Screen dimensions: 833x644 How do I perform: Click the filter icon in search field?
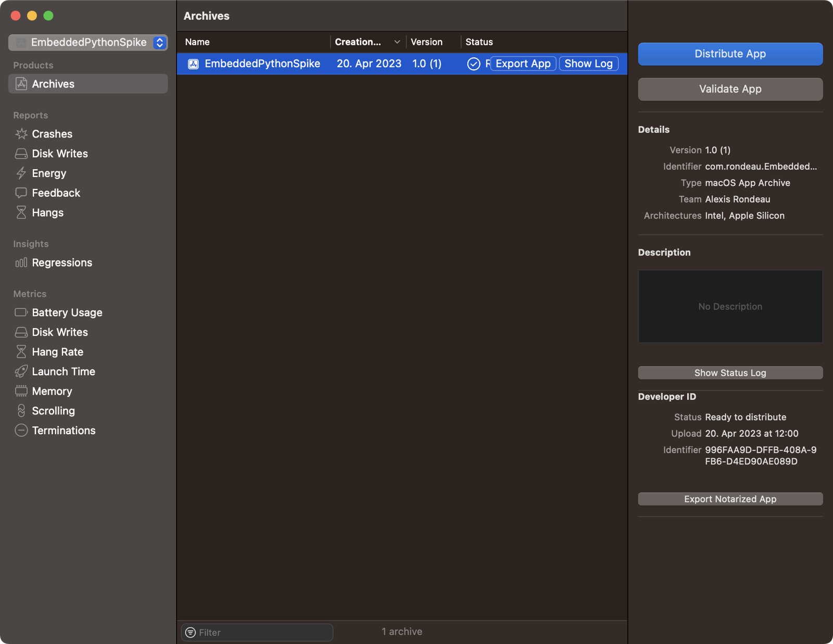(191, 633)
